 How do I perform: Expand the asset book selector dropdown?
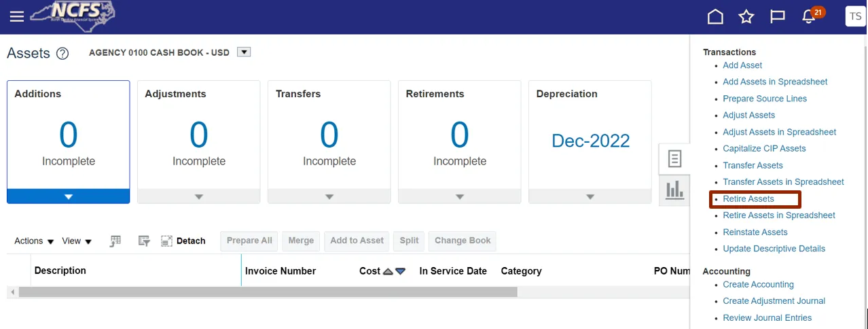245,52
